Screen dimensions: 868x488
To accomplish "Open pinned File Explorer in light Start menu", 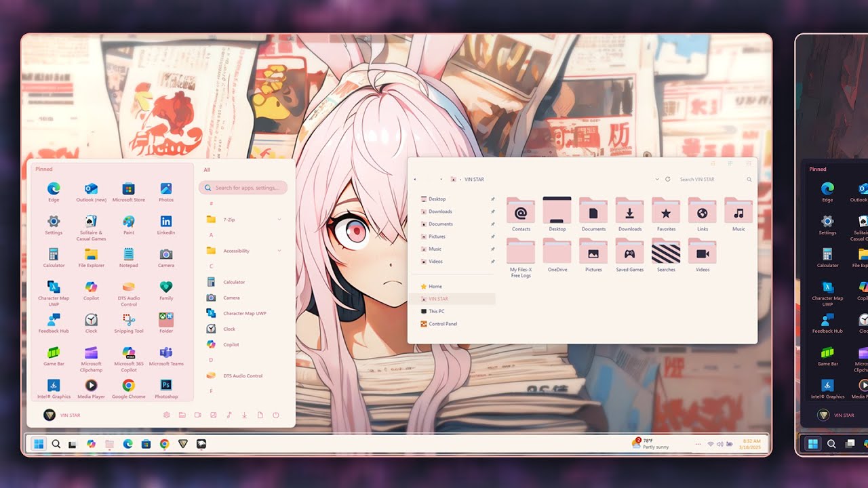I will (91, 257).
